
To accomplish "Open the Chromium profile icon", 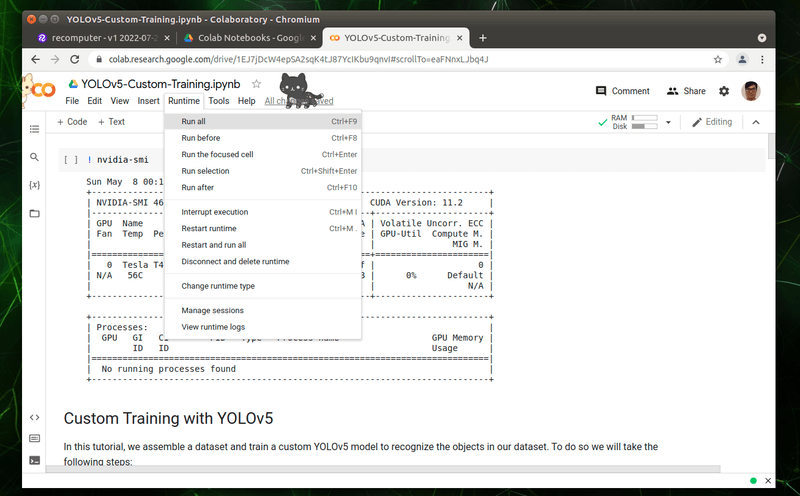I will tap(742, 59).
